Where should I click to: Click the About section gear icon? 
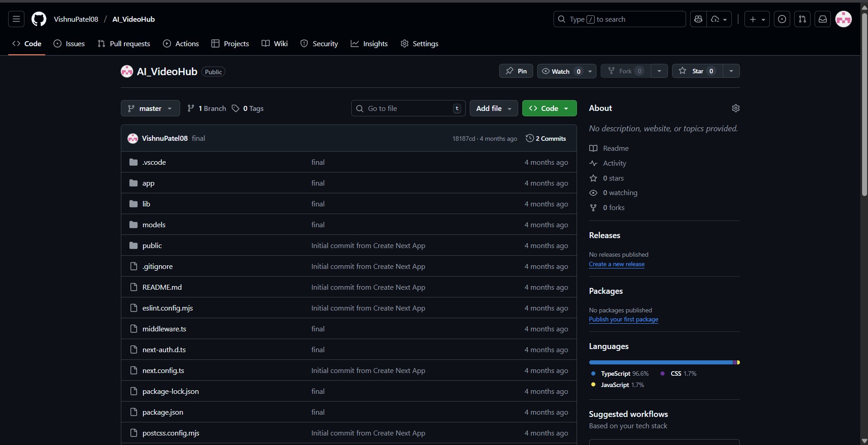click(735, 108)
